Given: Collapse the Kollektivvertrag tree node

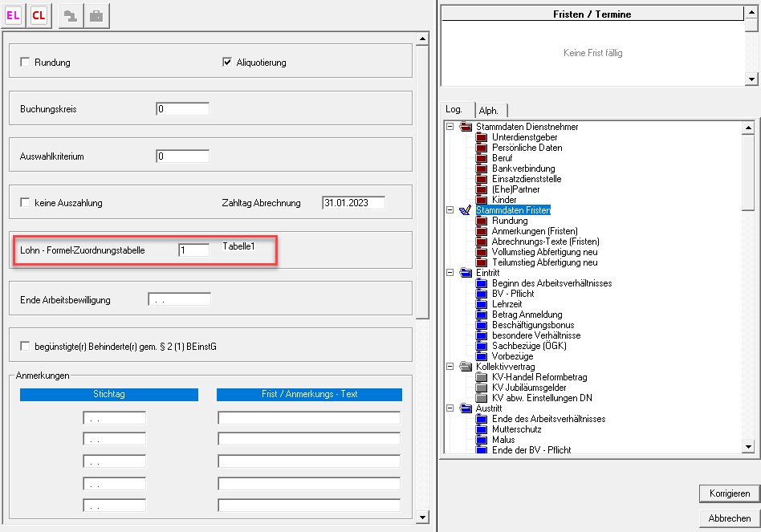Looking at the screenshot, I should [x=450, y=367].
